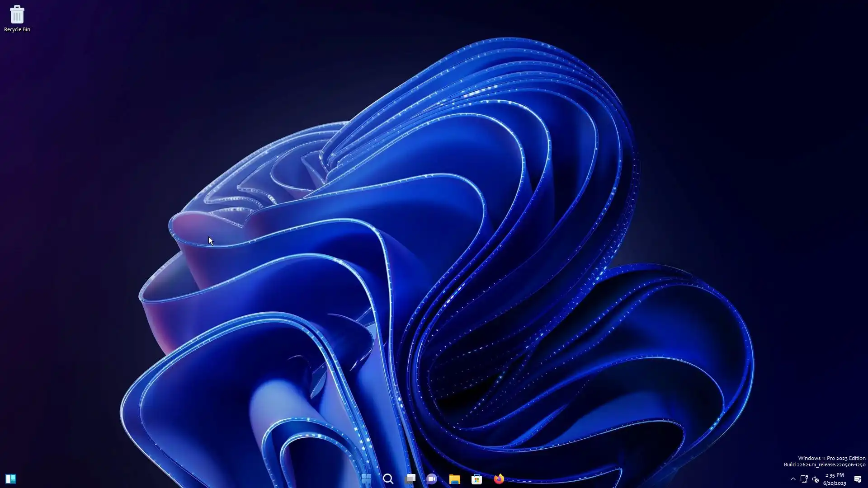Click the network status tray icon
Image resolution: width=868 pixels, height=488 pixels.
[804, 479]
